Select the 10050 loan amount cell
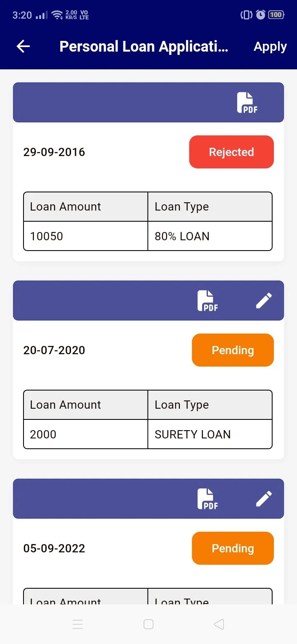 [85, 236]
